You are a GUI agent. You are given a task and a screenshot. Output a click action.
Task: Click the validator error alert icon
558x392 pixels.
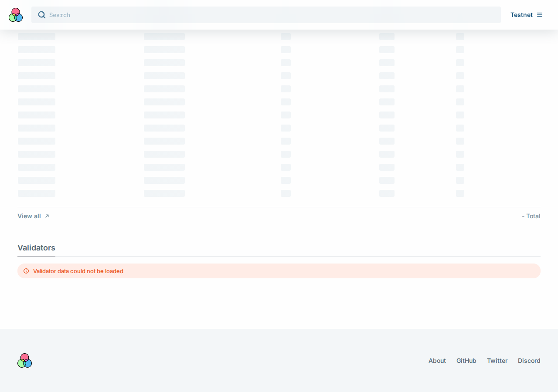coord(26,271)
